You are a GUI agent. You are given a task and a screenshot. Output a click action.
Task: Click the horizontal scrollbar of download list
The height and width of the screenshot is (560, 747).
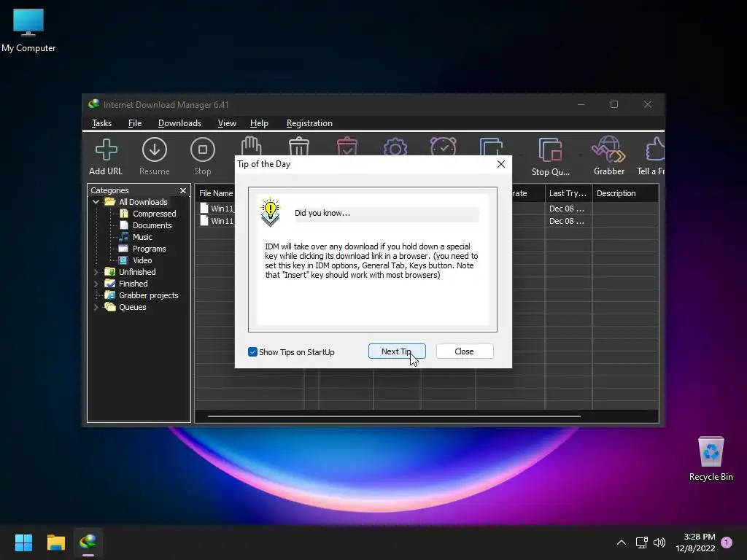(x=394, y=416)
